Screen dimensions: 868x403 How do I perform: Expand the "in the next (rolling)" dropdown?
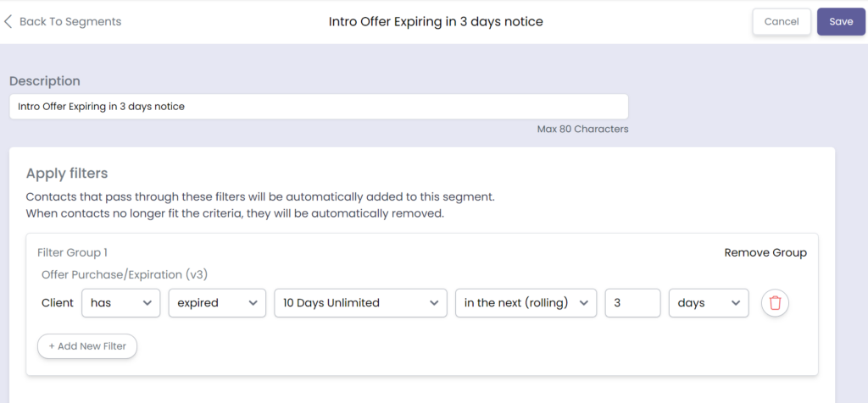tap(526, 303)
